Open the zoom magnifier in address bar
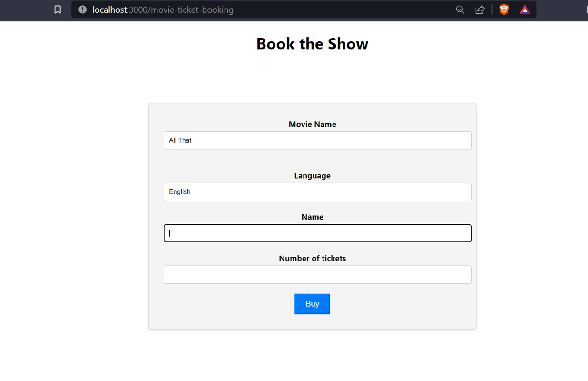Viewport: 588px width, 381px height. [x=460, y=10]
